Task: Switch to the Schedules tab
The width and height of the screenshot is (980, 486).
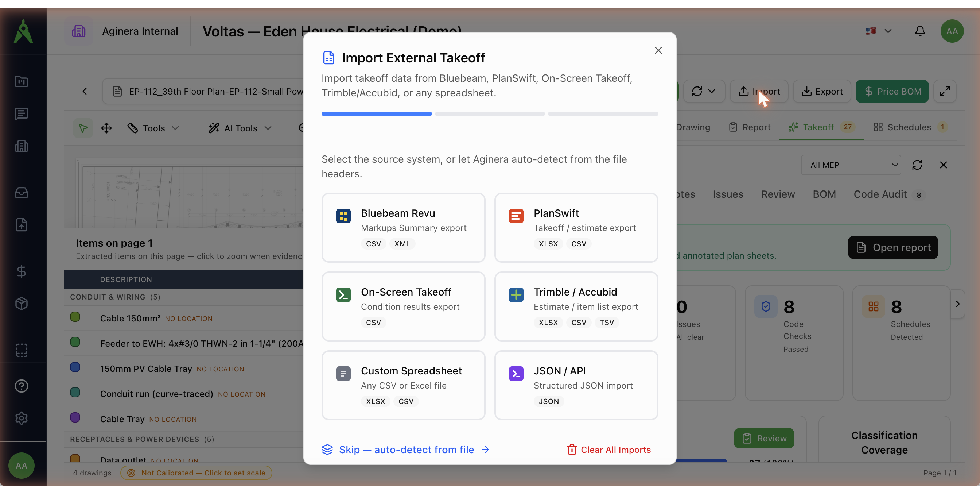Action: click(910, 127)
